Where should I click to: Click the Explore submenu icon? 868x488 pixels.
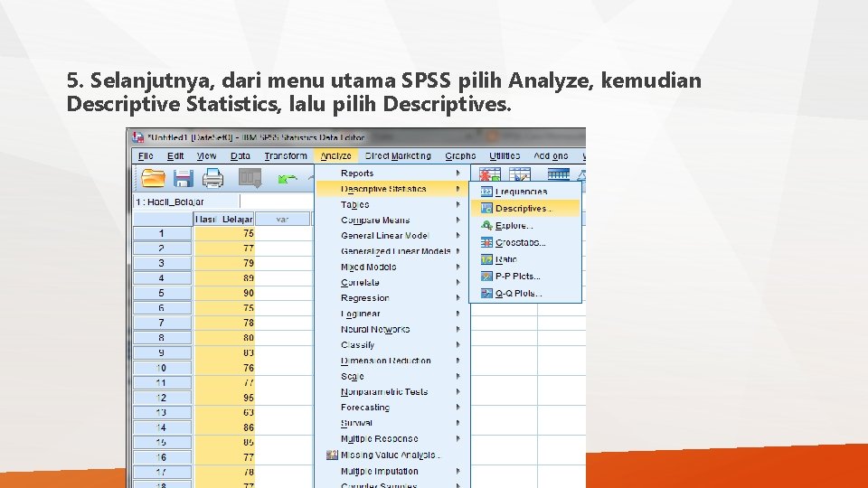click(486, 226)
